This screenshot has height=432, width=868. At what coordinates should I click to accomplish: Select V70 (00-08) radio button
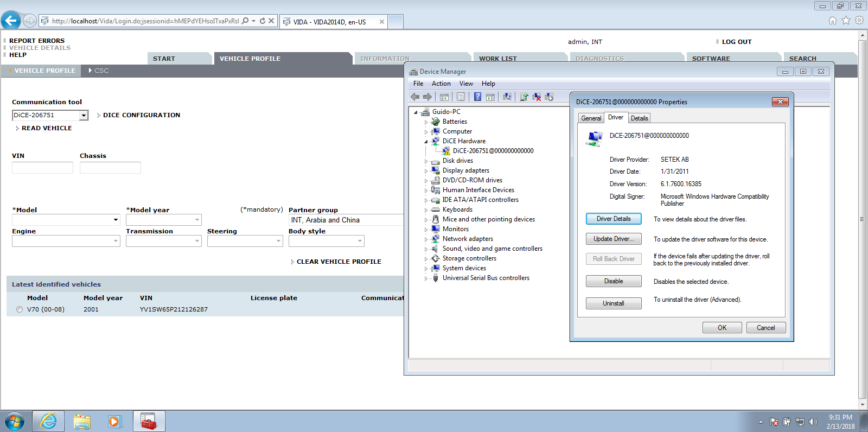coord(20,309)
